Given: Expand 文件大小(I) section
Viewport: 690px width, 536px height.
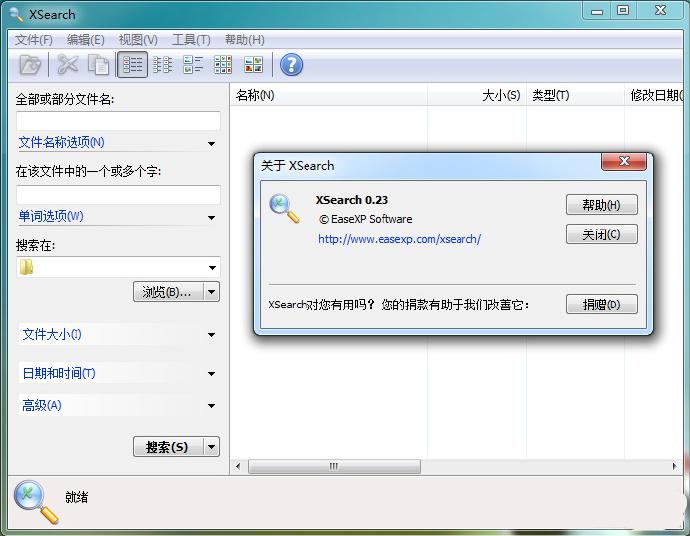Looking at the screenshot, I should tap(118, 334).
